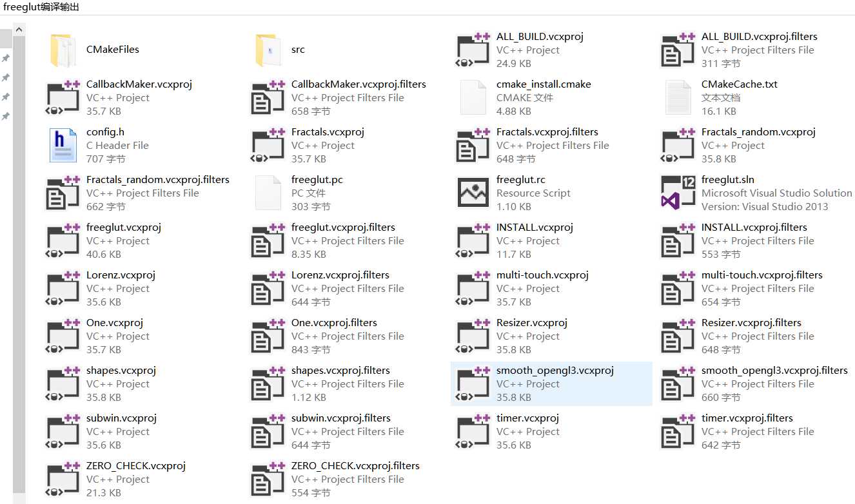
Task: Click the file name Resizer.vcxproj.filters
Action: tap(751, 323)
